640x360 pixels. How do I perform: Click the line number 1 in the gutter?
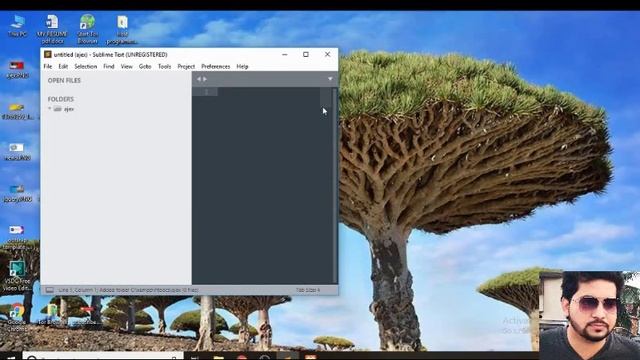[206, 92]
